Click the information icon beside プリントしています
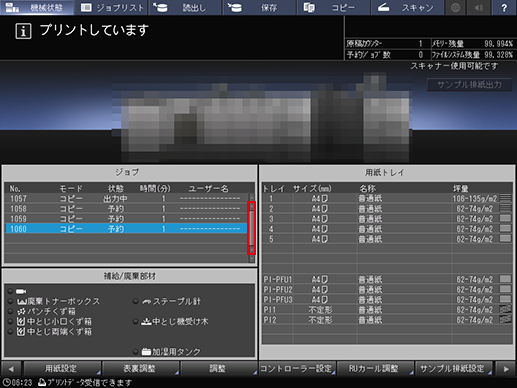 point(23,31)
